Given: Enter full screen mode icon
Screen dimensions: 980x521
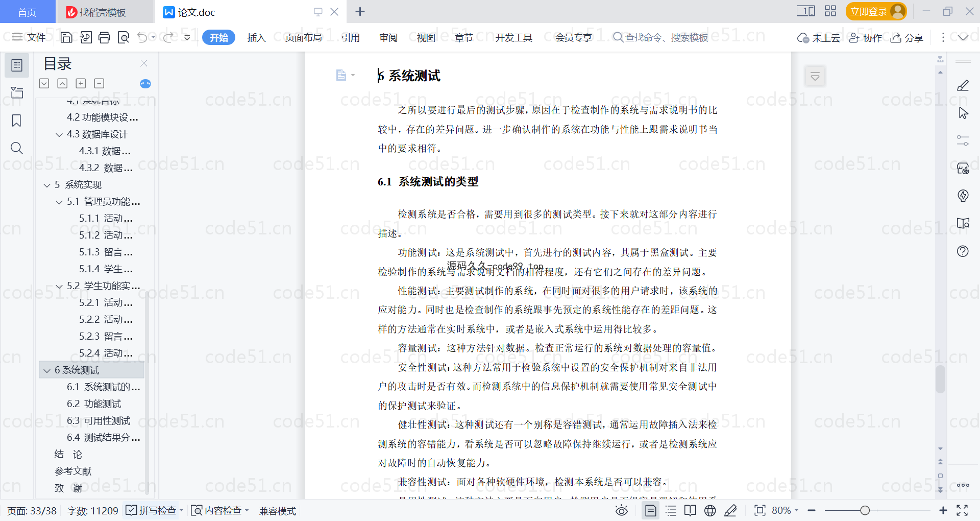Looking at the screenshot, I should (962, 510).
